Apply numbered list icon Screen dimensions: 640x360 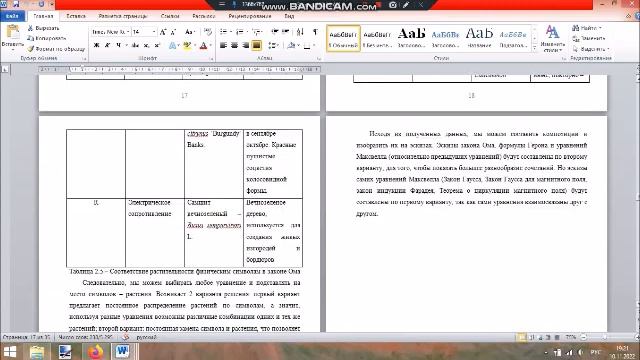(x=240, y=32)
